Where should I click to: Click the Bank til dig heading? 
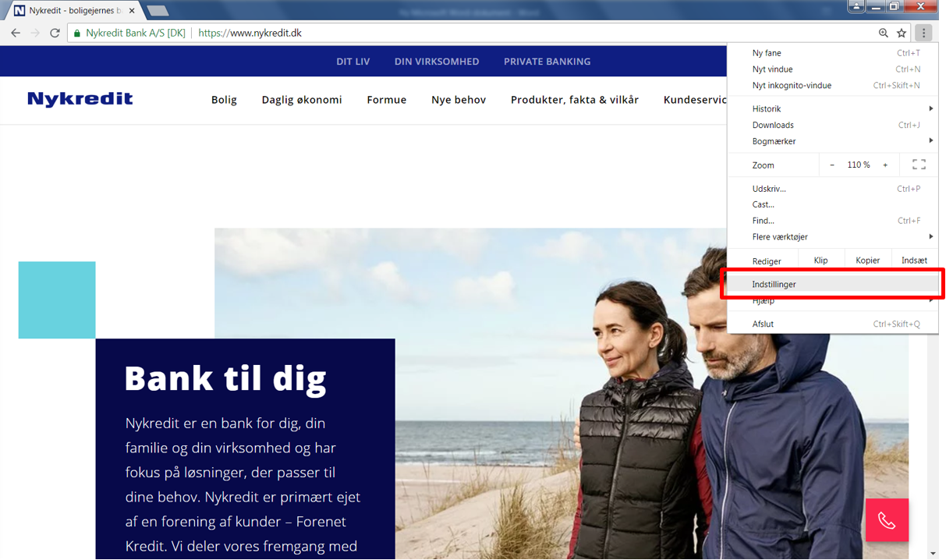(225, 378)
